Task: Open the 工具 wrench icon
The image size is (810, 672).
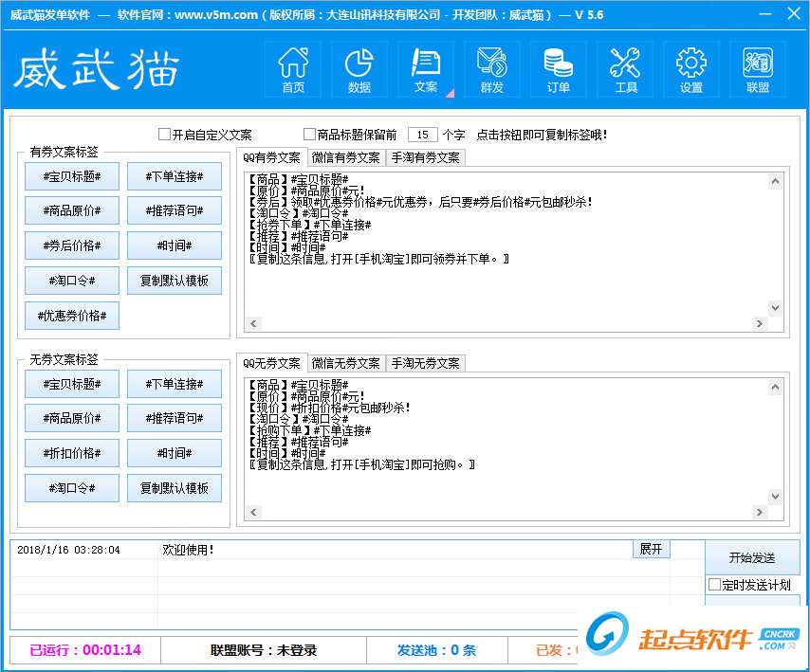Action: (x=625, y=70)
